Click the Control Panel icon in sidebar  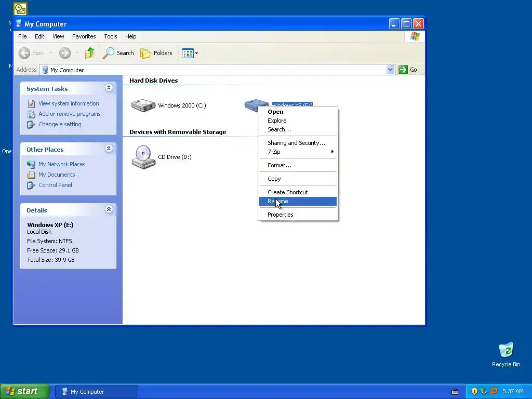31,185
